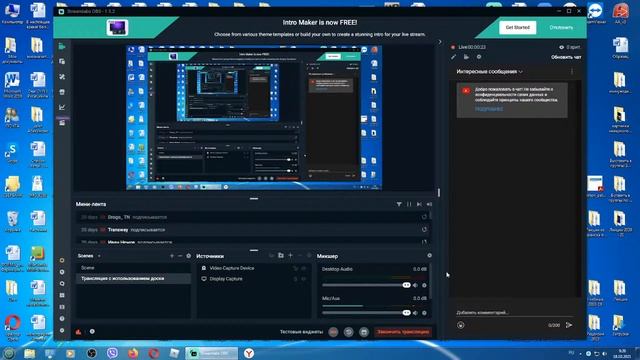Filter events in Мини-лента
The height and width of the screenshot is (360, 640).
tap(399, 204)
